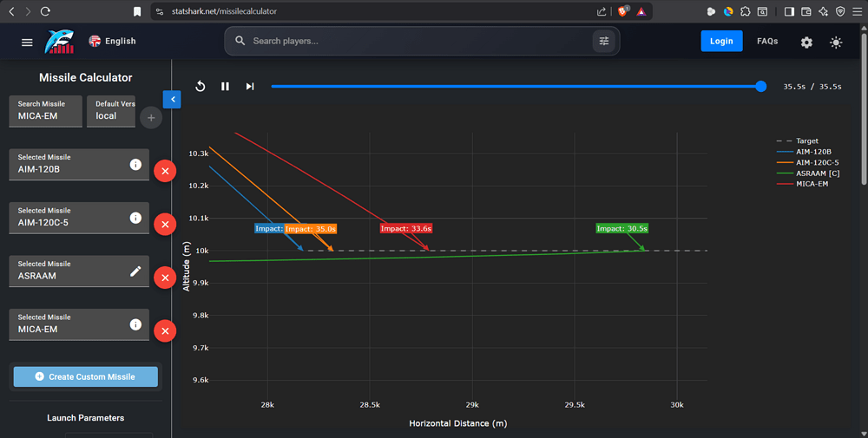The height and width of the screenshot is (438, 868).
Task: Open the Brave VPN shield icon
Action: [x=840, y=11]
